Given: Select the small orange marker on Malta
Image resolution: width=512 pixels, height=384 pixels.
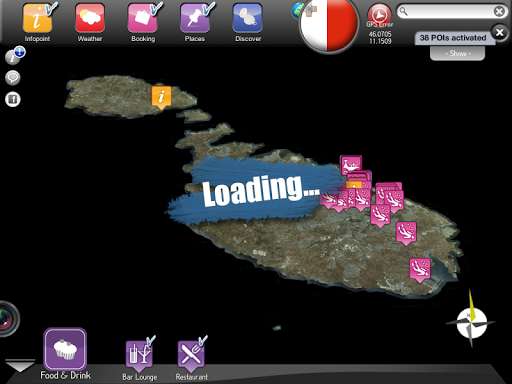Looking at the screenshot, I should [x=354, y=184].
